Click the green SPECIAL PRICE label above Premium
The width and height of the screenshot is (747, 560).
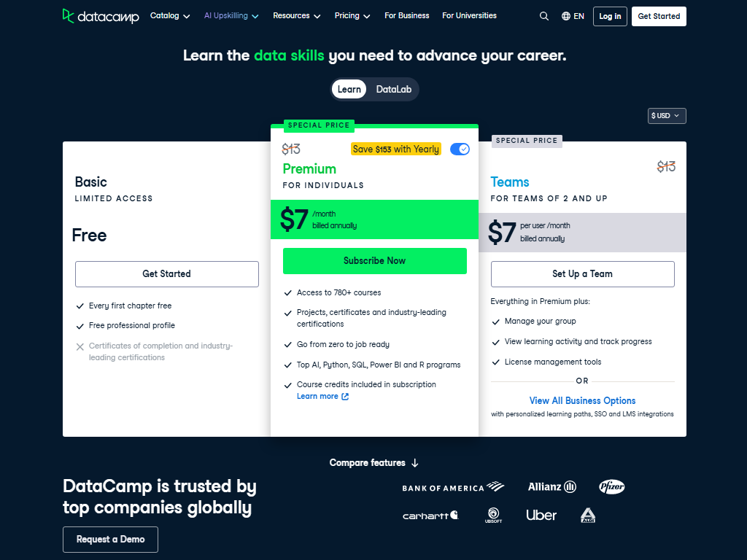point(319,125)
